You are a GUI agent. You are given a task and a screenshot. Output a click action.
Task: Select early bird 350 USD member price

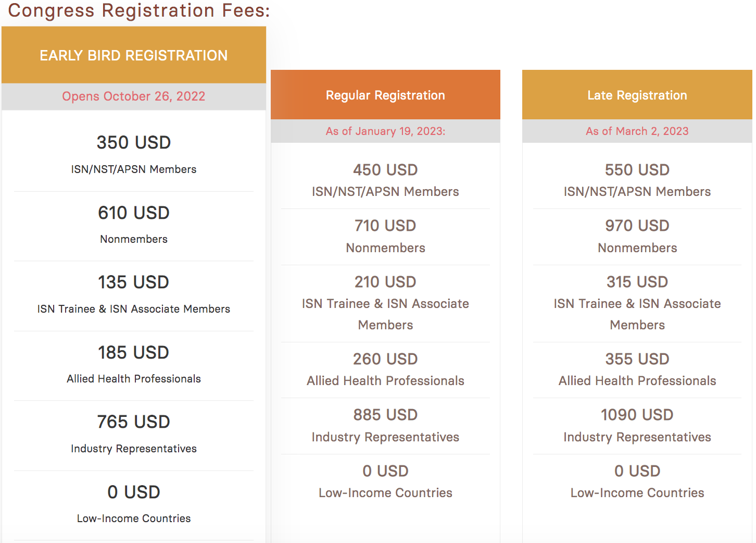click(x=134, y=142)
